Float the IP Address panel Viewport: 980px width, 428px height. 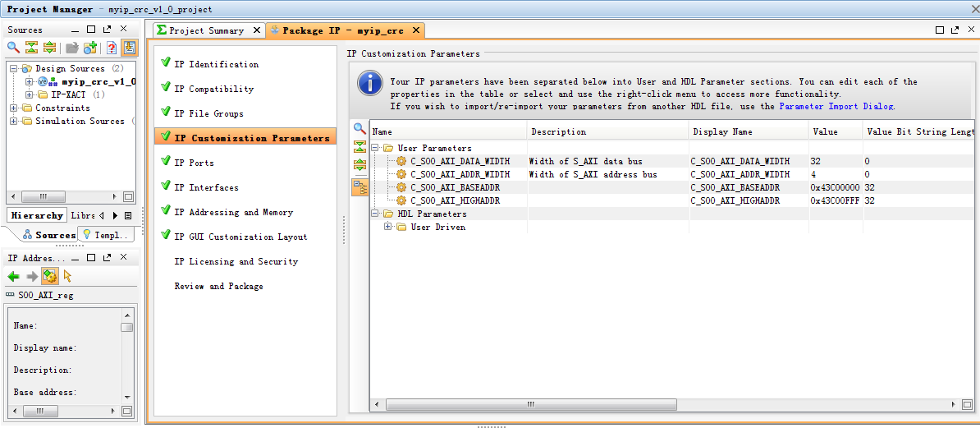107,258
